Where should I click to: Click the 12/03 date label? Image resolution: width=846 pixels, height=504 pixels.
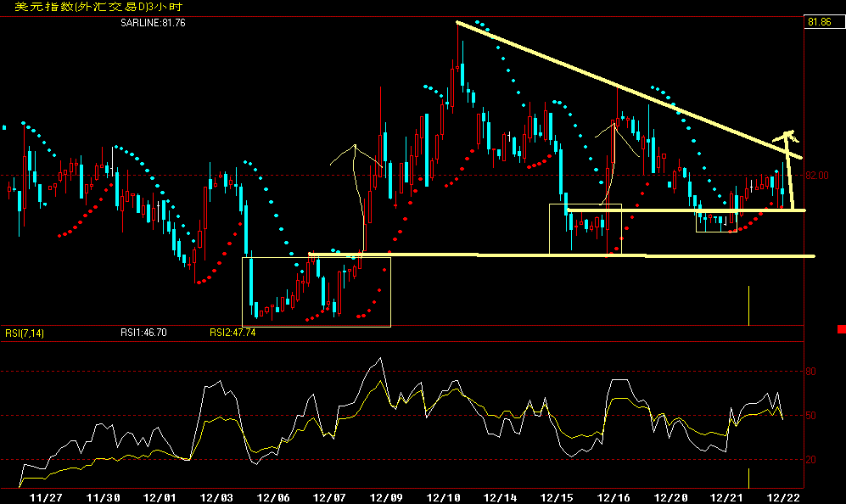pos(216,497)
